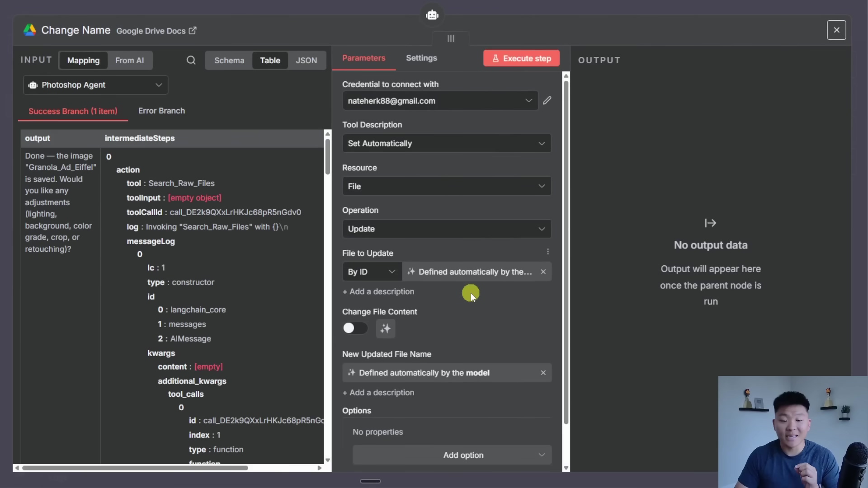Click the parameters panel vertical scrollbar

pyautogui.click(x=566, y=253)
